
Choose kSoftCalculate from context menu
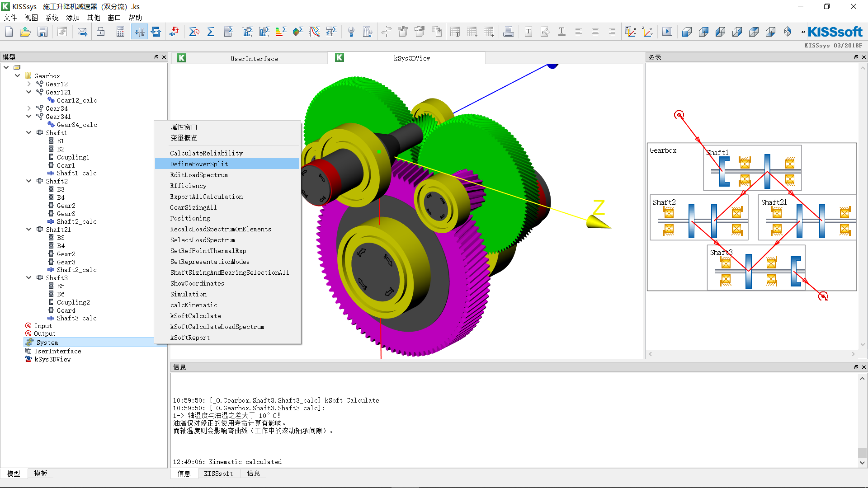click(227, 315)
